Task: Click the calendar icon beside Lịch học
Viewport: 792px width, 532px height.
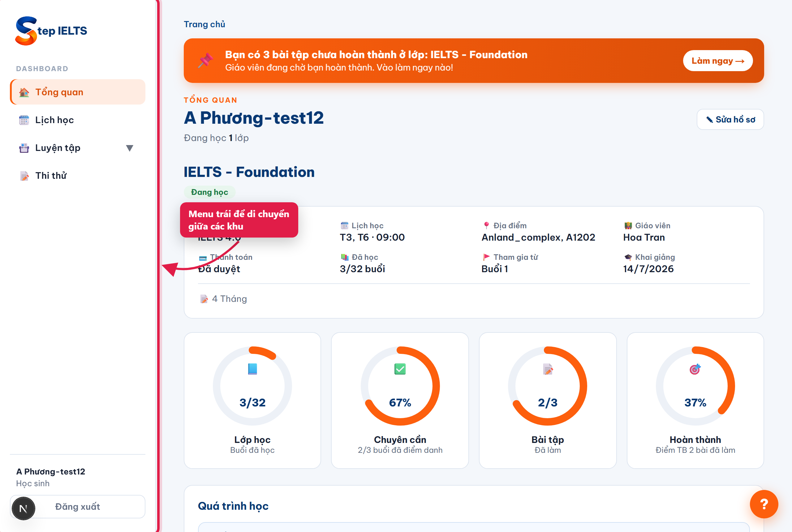Action: tap(24, 120)
